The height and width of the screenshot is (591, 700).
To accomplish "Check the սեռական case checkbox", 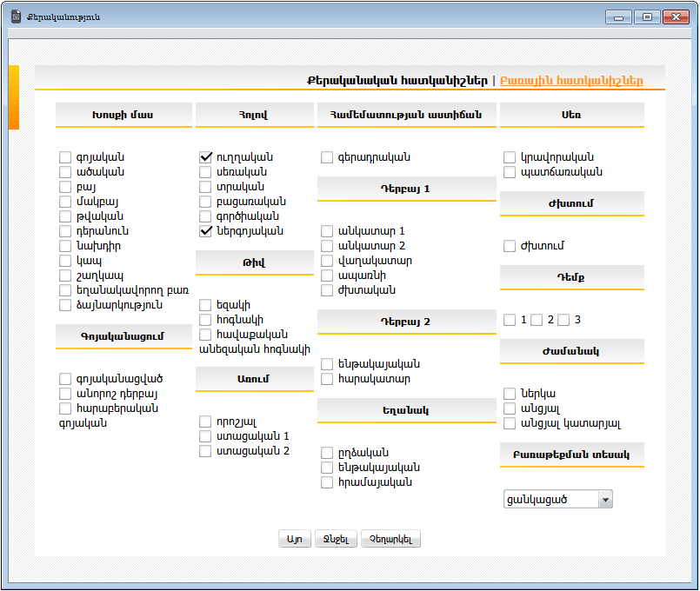I will point(205,172).
